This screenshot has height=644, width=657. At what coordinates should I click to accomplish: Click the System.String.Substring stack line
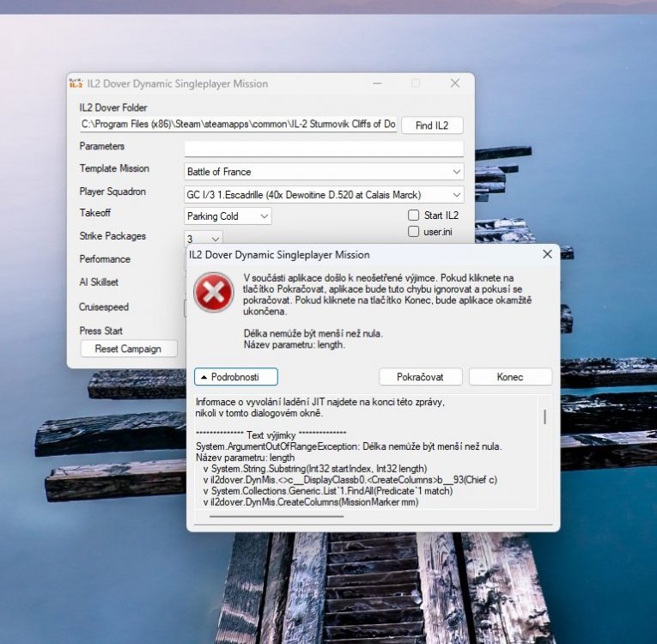point(315,469)
